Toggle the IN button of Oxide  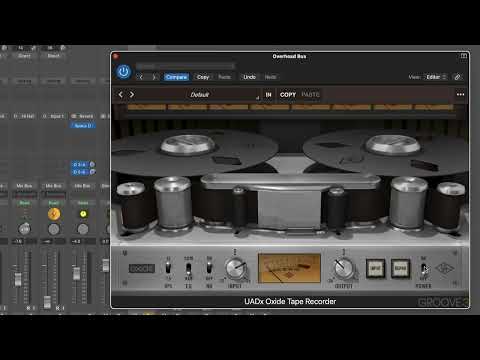coord(268,95)
